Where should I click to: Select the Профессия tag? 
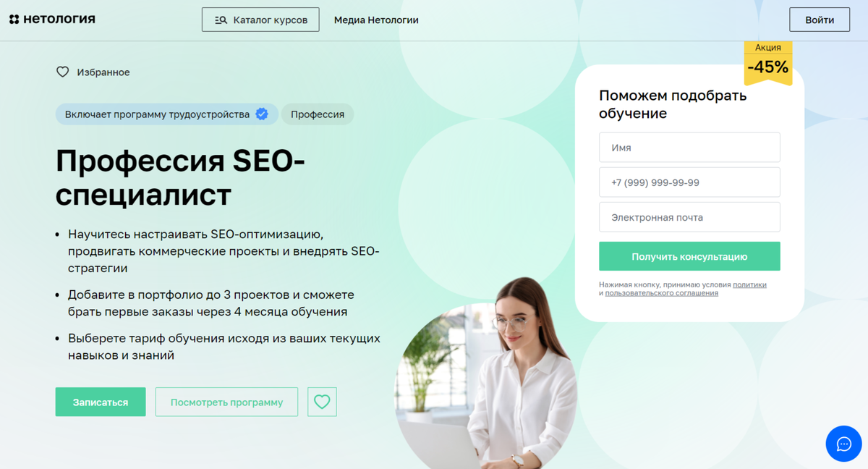coord(318,114)
